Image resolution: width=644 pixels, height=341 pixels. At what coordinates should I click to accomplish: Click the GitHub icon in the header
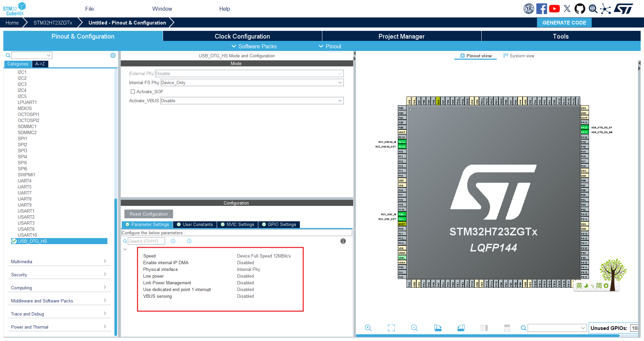[x=580, y=8]
